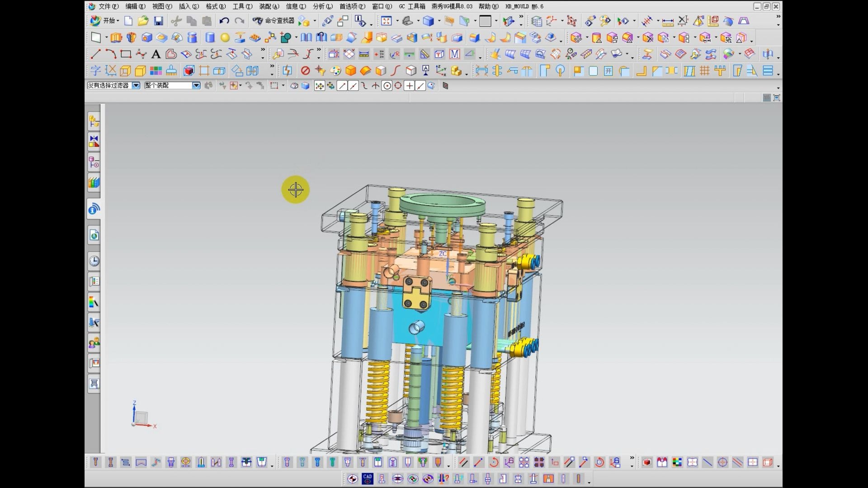The height and width of the screenshot is (488, 868).
Task: Click the red prohibit circle icon
Action: coord(305,71)
